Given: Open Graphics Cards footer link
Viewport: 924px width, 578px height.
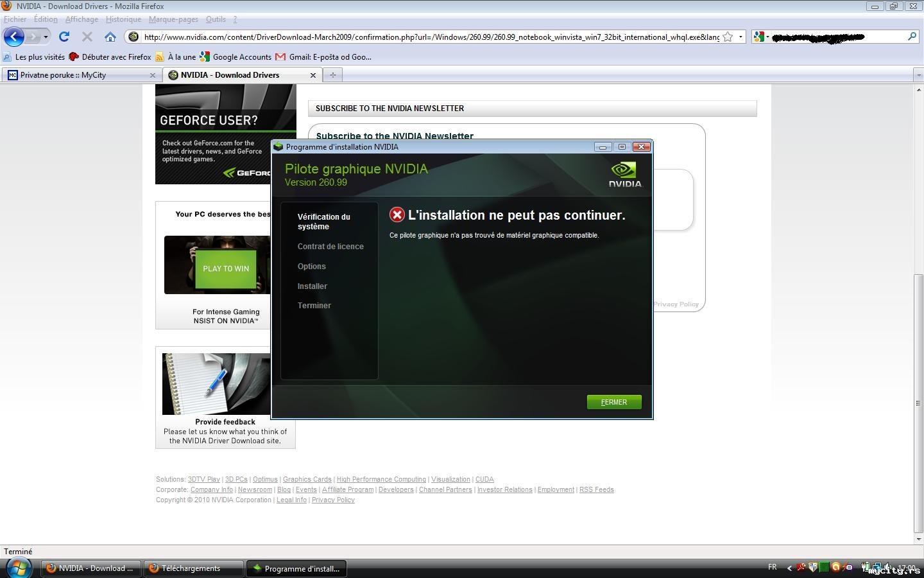Looking at the screenshot, I should click(x=307, y=479).
